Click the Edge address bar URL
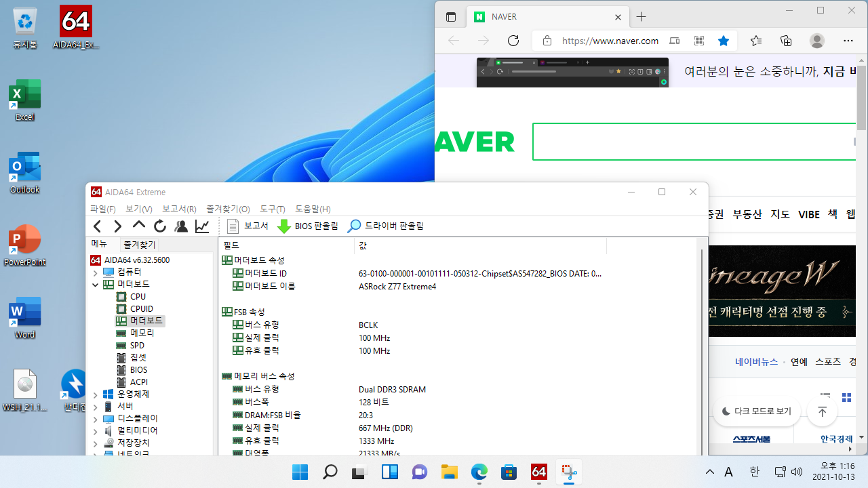Viewport: 868px width, 488px height. 610,41
